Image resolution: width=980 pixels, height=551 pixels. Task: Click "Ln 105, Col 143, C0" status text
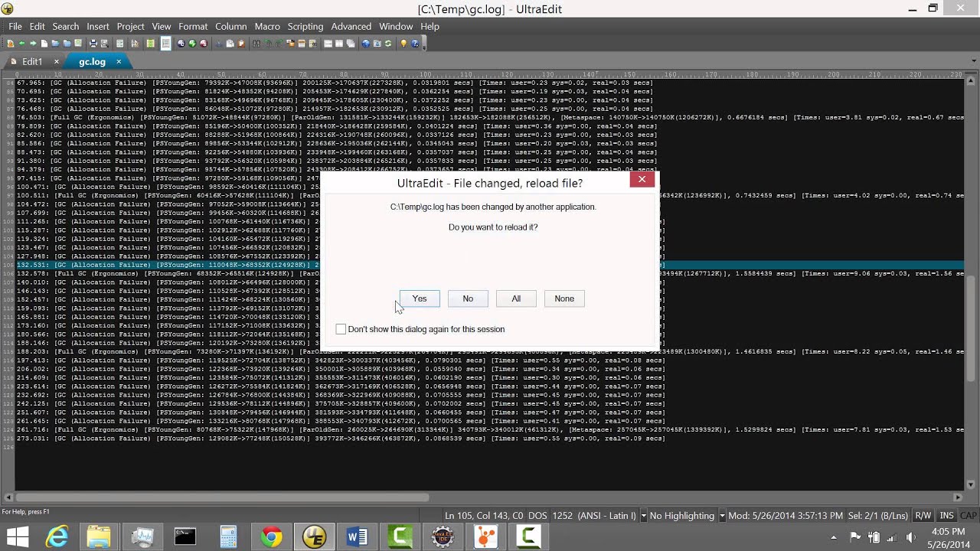pyautogui.click(x=484, y=516)
